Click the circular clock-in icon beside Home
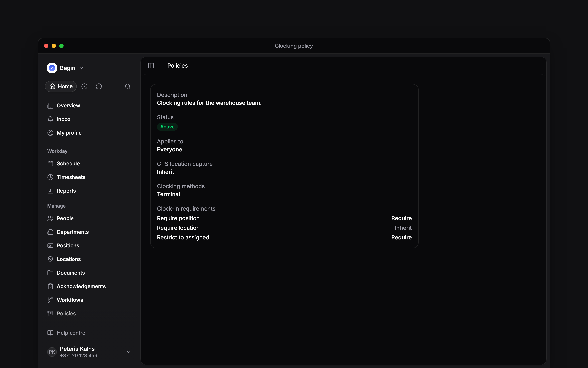 click(x=84, y=86)
